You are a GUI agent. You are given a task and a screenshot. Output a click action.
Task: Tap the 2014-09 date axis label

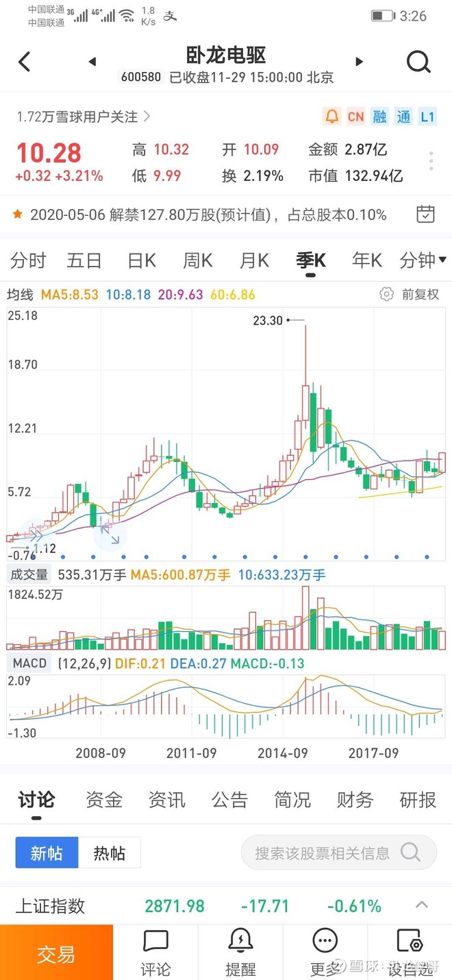[x=283, y=752]
